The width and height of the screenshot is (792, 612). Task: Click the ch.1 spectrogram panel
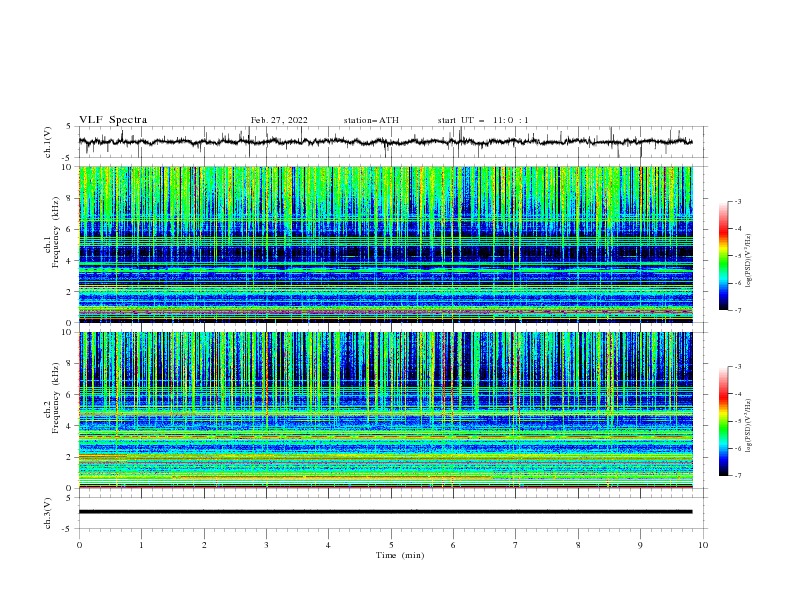(x=385, y=244)
